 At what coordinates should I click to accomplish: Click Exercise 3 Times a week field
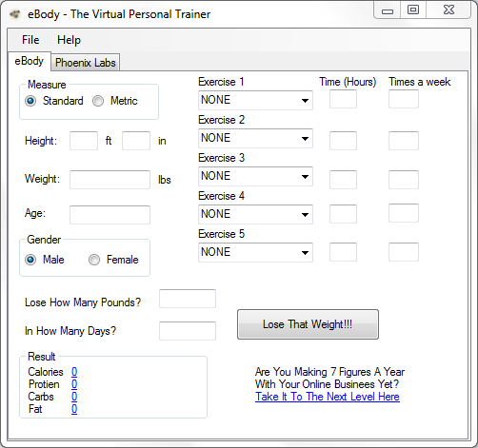click(x=404, y=180)
